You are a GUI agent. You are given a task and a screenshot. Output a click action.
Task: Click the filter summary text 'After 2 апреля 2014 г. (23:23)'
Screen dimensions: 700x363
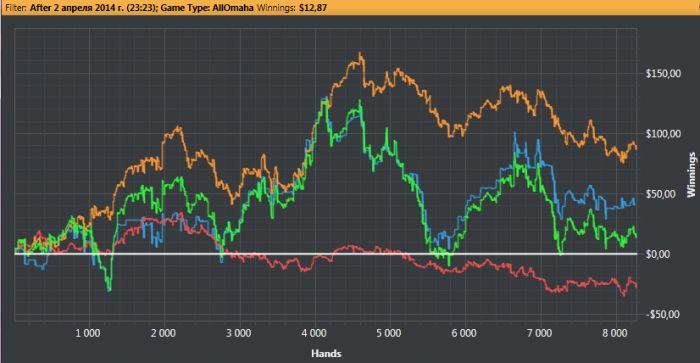94,8
